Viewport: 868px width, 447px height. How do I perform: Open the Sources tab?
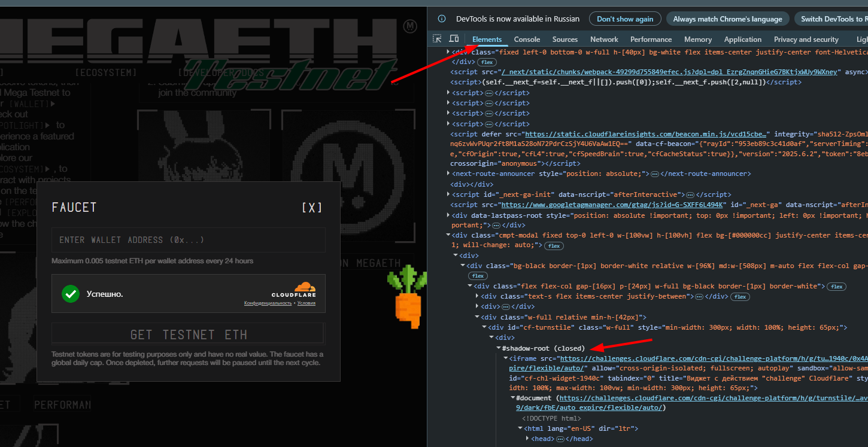point(565,39)
